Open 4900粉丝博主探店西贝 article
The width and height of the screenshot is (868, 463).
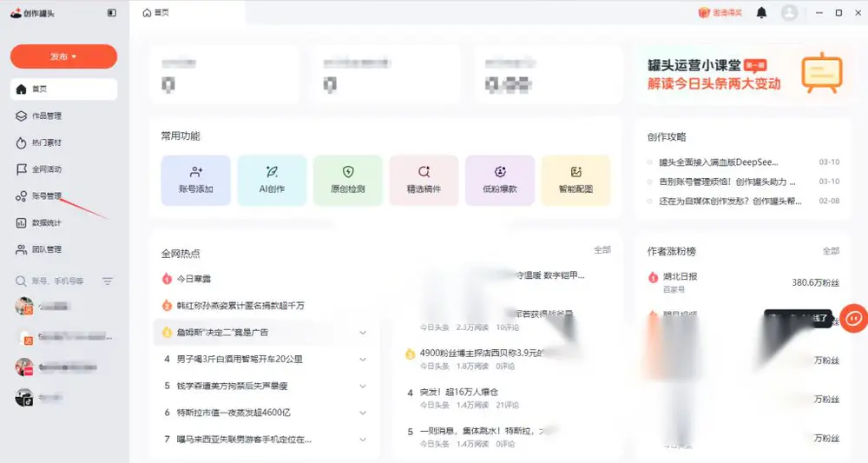pos(482,353)
